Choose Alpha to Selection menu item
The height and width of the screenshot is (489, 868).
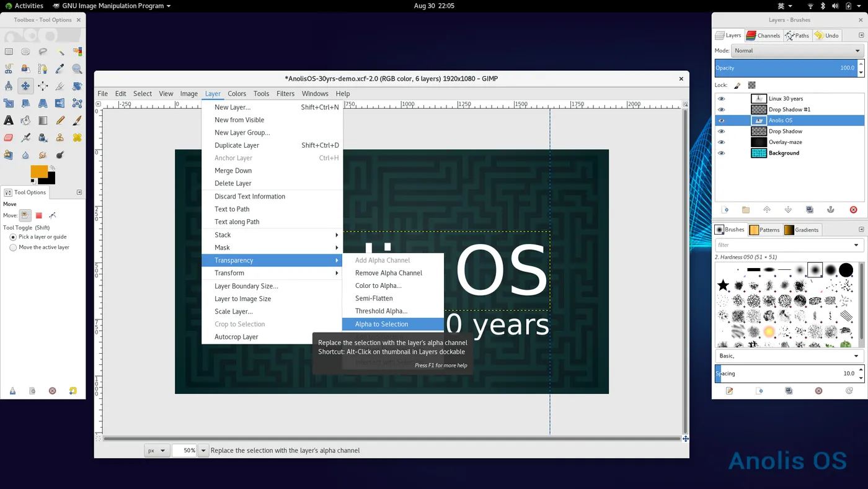[393, 324]
